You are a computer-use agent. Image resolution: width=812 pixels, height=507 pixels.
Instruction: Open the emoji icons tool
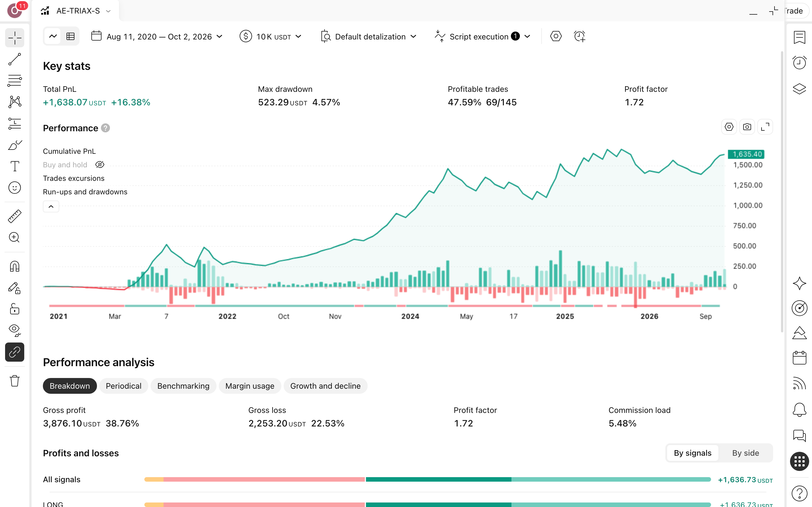pos(15,187)
